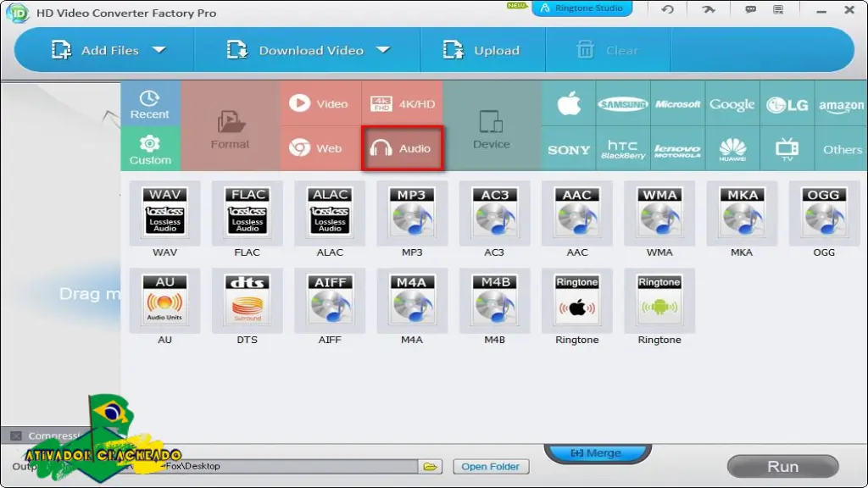Viewport: 868px width, 488px height.
Task: Select the Device section
Action: 492,126
